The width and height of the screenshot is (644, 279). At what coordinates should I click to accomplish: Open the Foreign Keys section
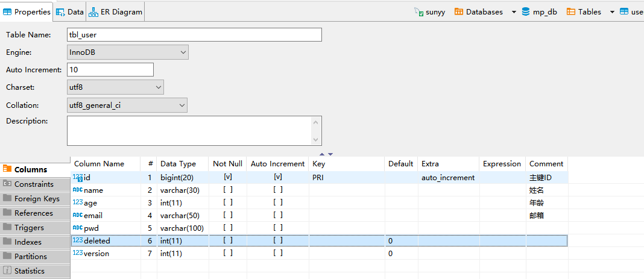point(36,199)
